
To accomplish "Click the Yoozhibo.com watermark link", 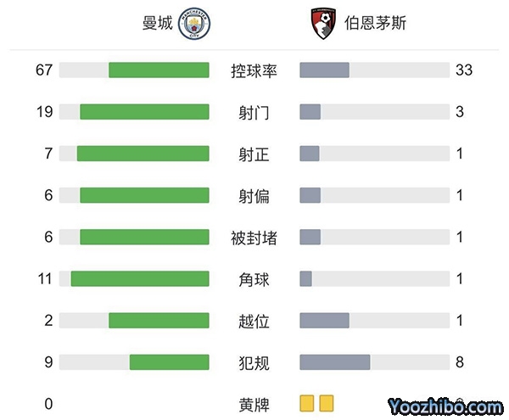I will pyautogui.click(x=442, y=405).
